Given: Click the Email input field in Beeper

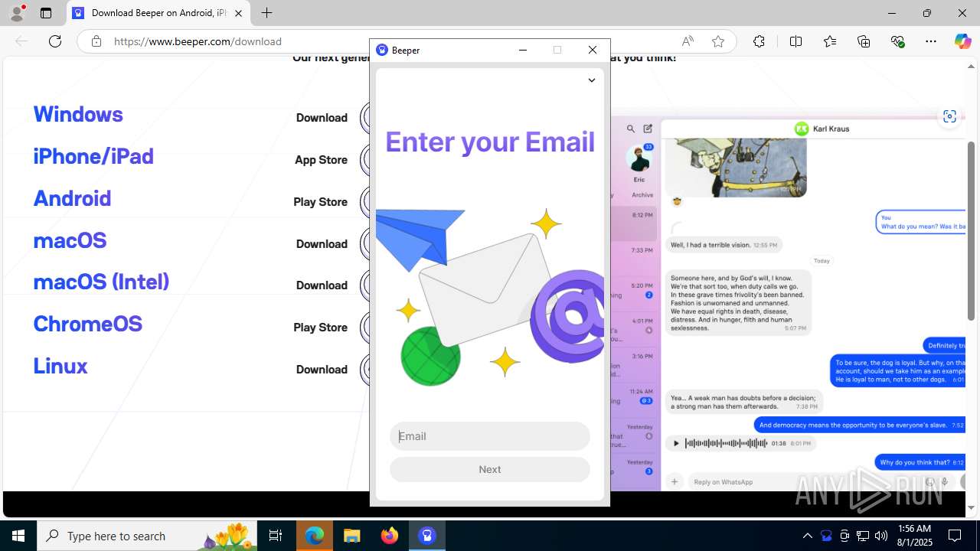Looking at the screenshot, I should (x=490, y=436).
